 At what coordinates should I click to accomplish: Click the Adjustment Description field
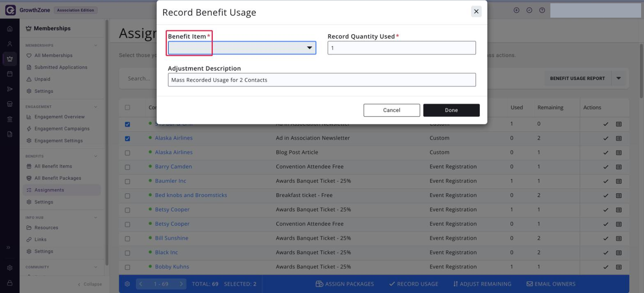point(322,80)
